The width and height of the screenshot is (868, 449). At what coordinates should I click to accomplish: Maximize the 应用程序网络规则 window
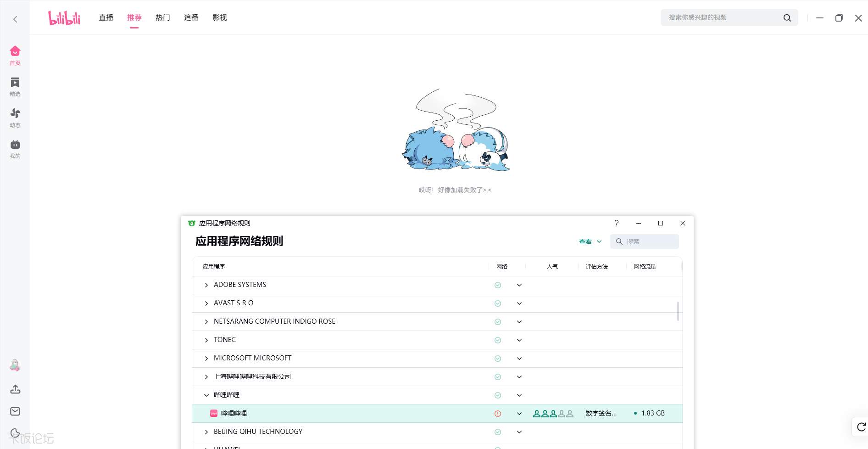(661, 223)
